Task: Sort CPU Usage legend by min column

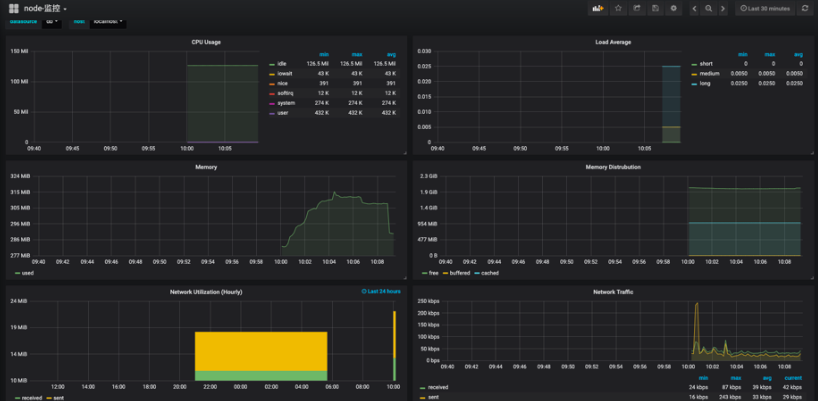Action: (324, 54)
